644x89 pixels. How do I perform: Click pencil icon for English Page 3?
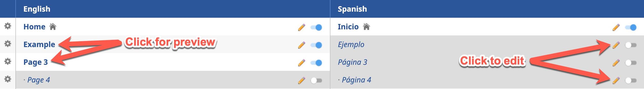pos(301,63)
